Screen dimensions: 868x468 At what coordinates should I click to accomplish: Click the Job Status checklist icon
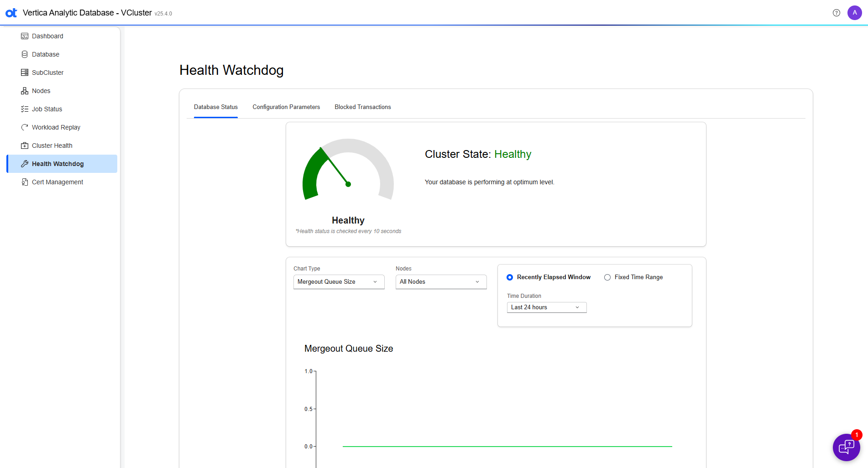pos(25,109)
